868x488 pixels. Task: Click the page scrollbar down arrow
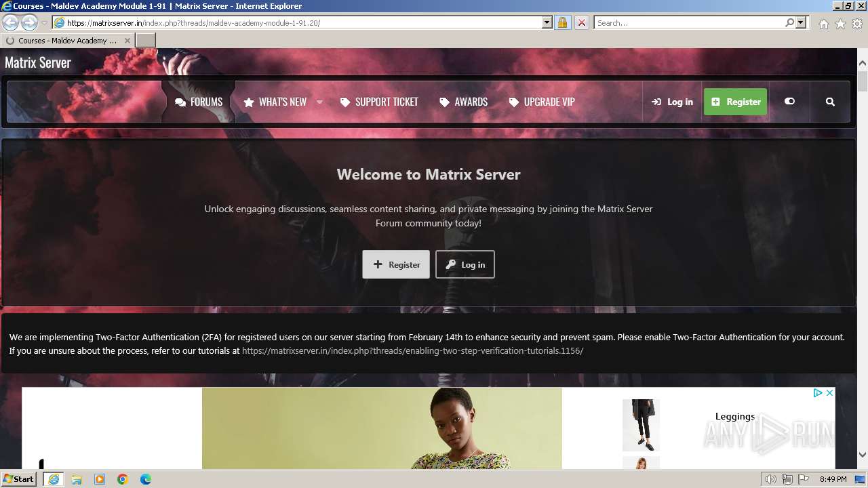[x=862, y=455]
